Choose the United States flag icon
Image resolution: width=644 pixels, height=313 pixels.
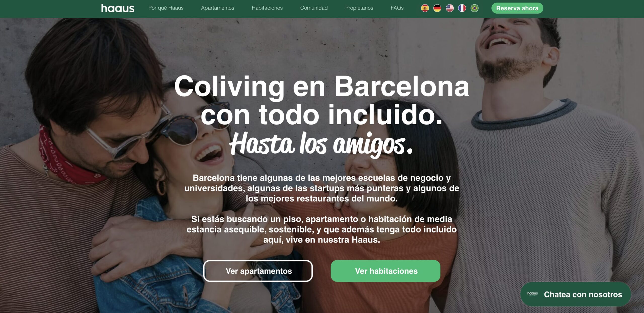pos(450,8)
